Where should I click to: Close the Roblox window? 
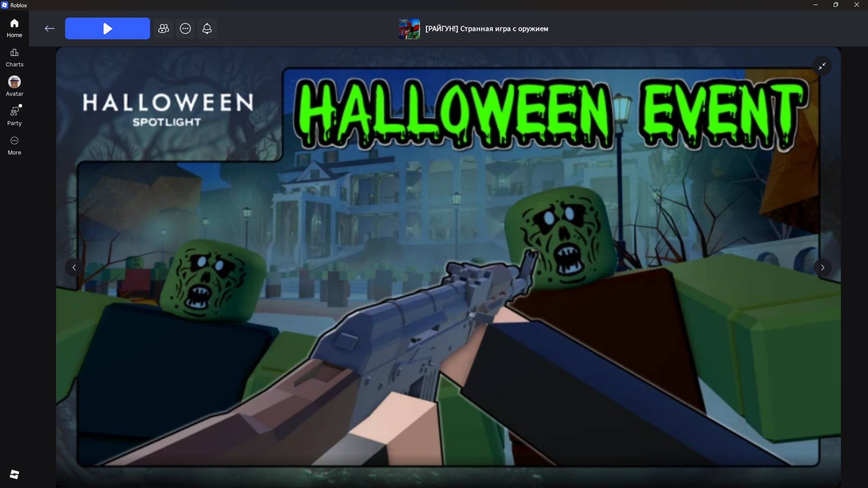(857, 5)
